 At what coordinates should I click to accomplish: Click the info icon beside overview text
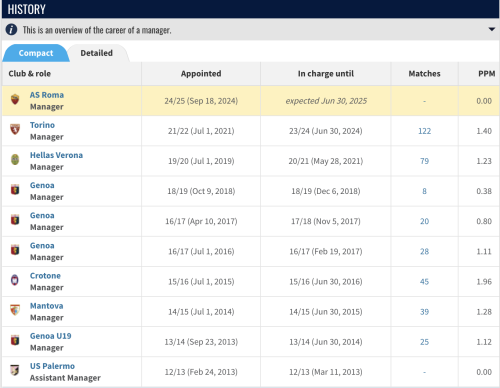11,30
